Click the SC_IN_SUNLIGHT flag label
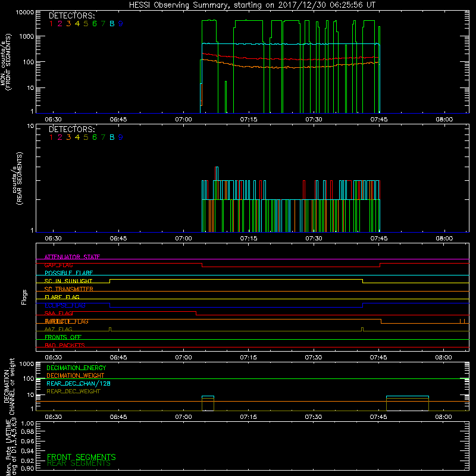 coord(68,281)
